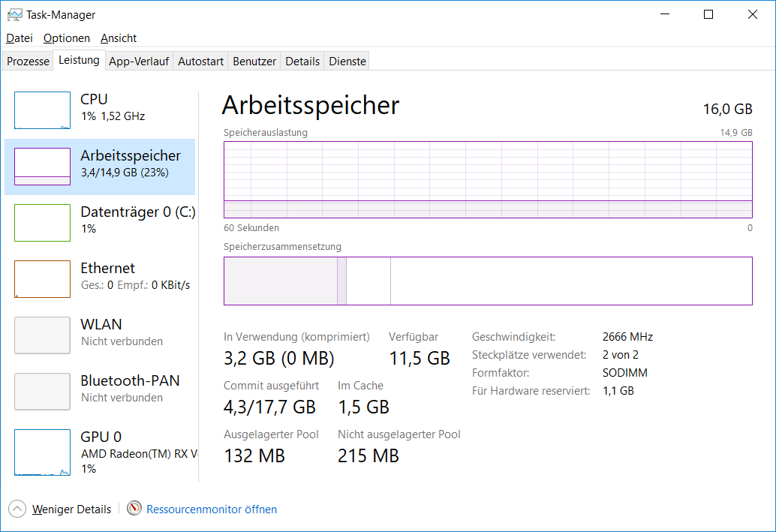Open the Optionen menu

coord(66,38)
